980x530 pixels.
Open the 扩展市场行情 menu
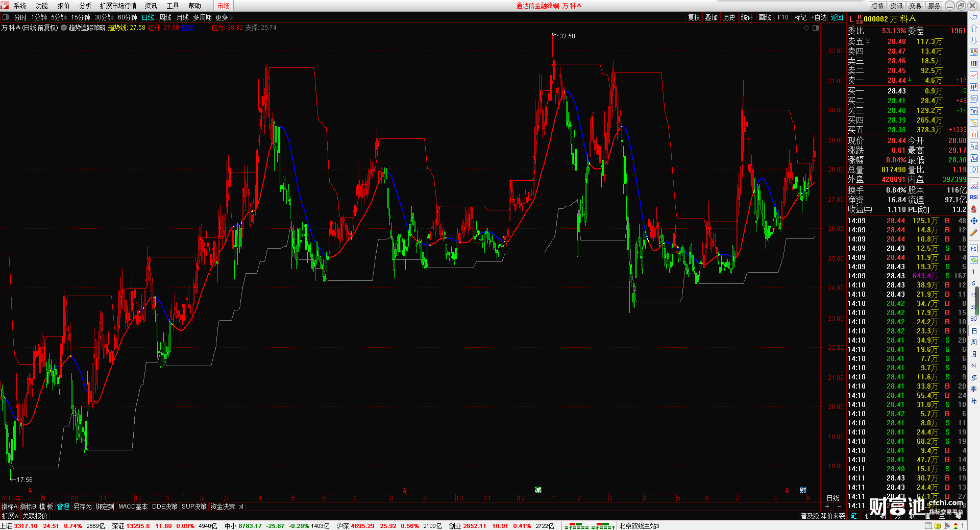coord(118,6)
